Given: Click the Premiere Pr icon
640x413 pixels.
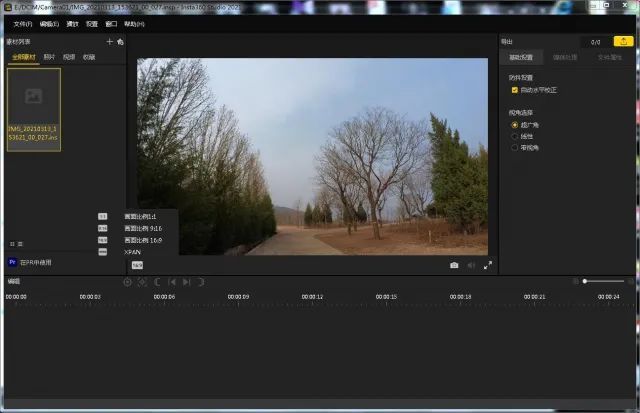Looking at the screenshot, I should coord(11,262).
